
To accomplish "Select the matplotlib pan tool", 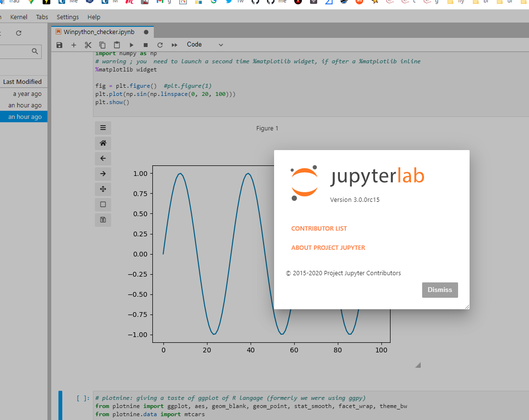I will click(x=103, y=189).
